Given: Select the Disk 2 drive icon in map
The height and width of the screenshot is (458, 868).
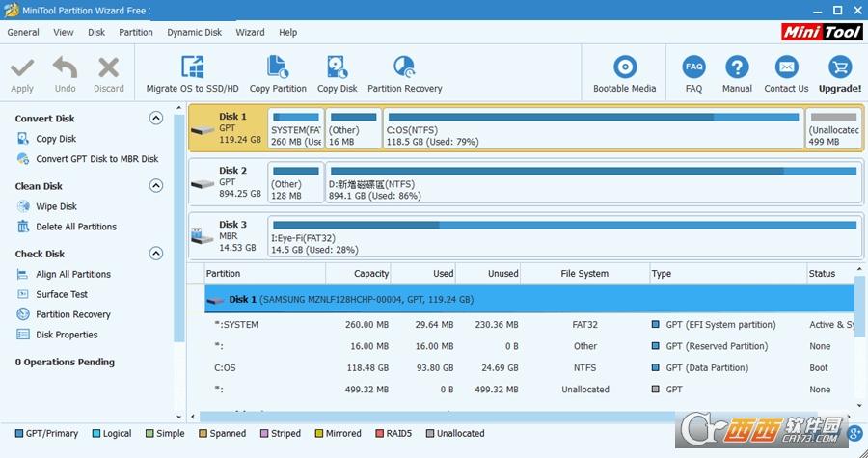Looking at the screenshot, I should point(203,183).
